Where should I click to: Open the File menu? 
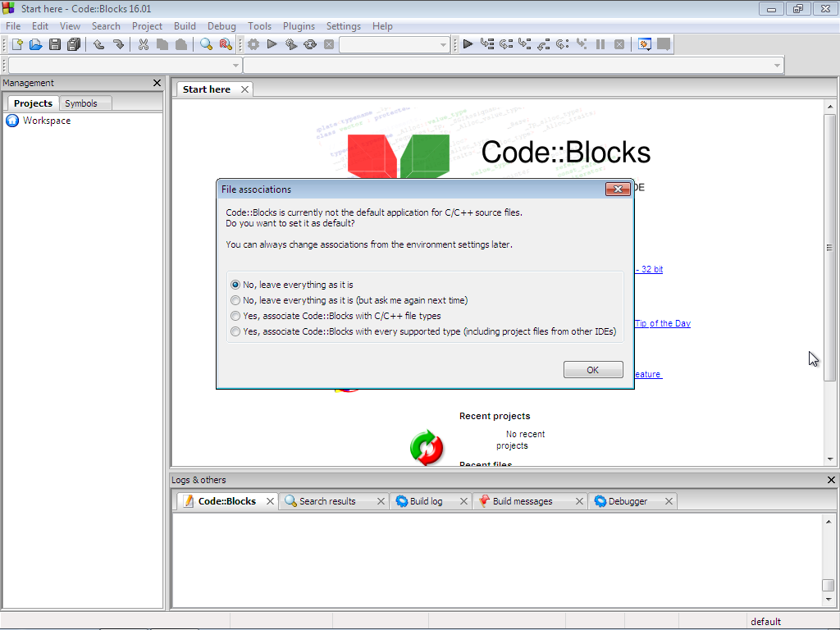click(x=13, y=26)
